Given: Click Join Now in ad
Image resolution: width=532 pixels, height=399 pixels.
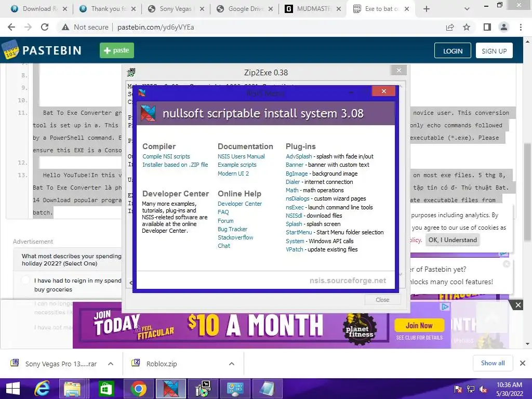Looking at the screenshot, I should coord(419,326).
